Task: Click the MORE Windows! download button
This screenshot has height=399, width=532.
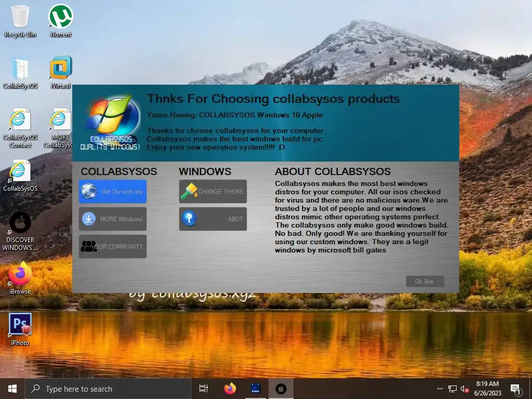Action: [x=113, y=219]
